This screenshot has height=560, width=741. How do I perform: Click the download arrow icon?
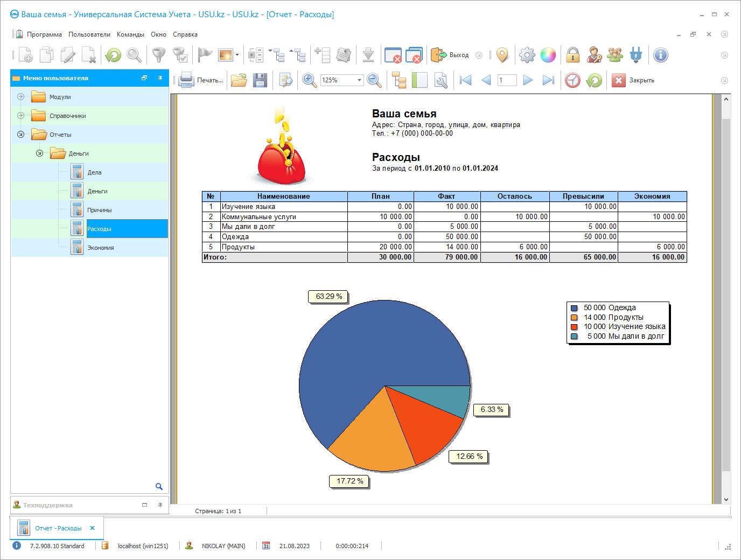pyautogui.click(x=368, y=55)
